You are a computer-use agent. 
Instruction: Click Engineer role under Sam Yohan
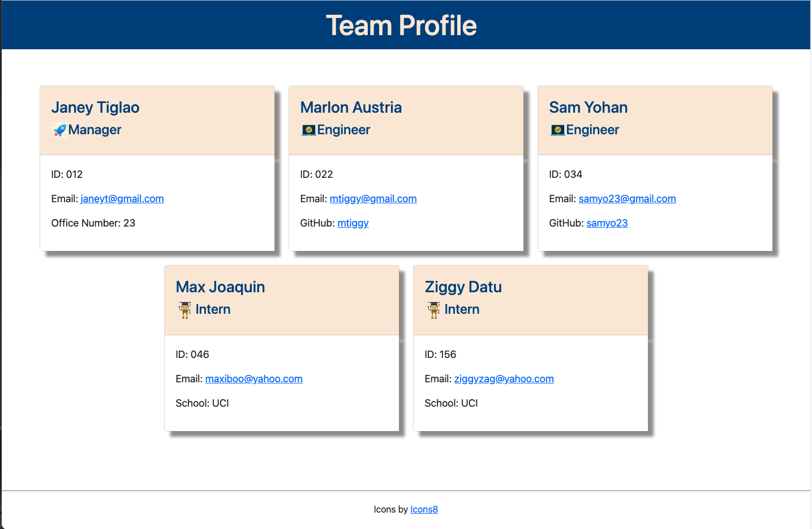pyautogui.click(x=592, y=130)
